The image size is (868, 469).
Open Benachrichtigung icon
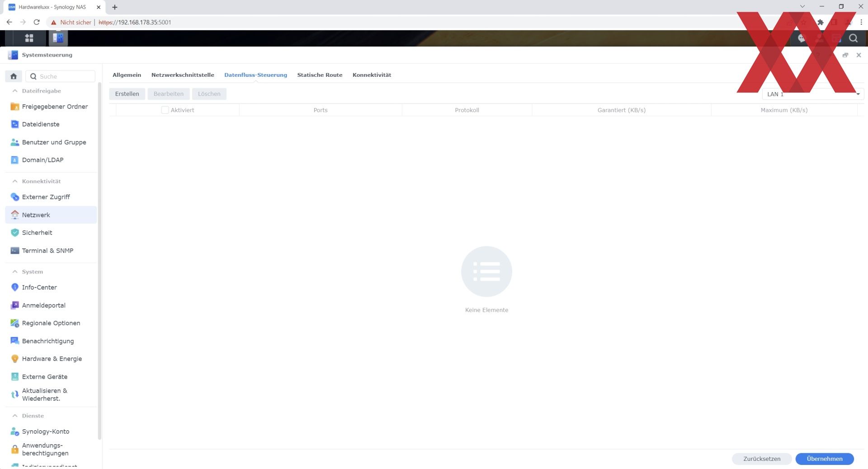[x=15, y=341]
